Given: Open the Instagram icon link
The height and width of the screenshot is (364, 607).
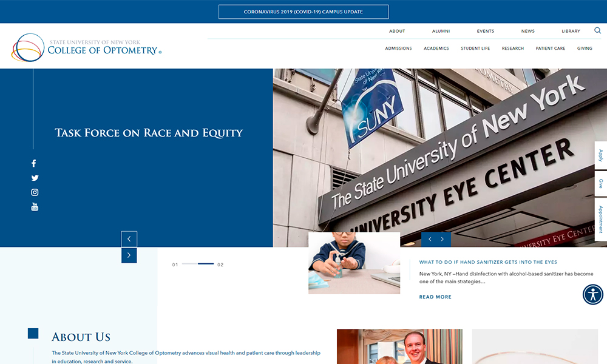Looking at the screenshot, I should (x=35, y=192).
